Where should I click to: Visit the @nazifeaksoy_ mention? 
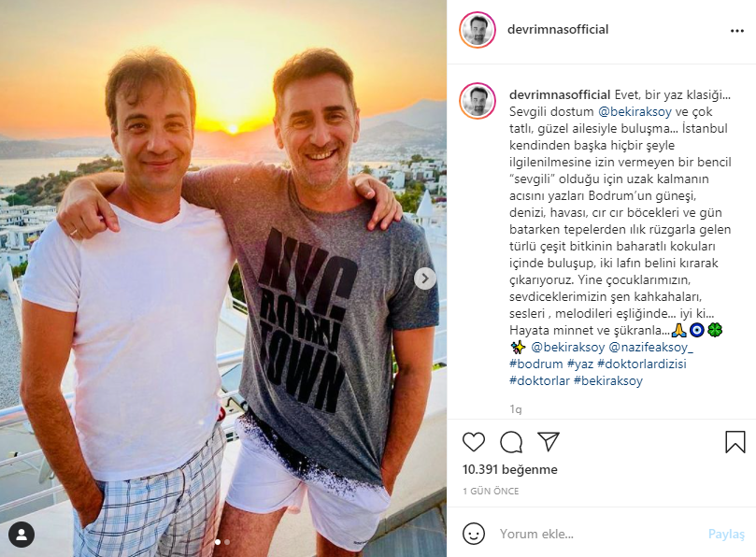[654, 348]
